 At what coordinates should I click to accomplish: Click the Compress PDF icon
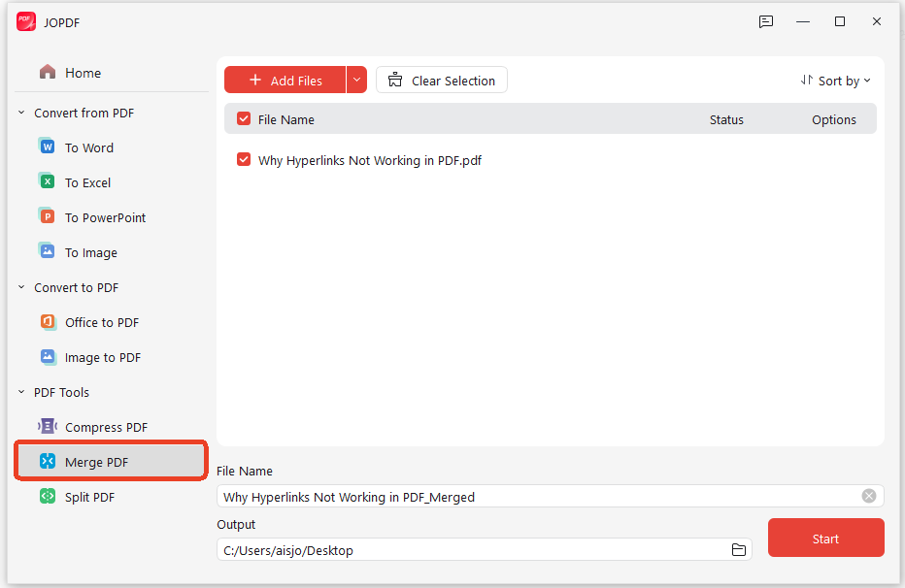point(48,427)
